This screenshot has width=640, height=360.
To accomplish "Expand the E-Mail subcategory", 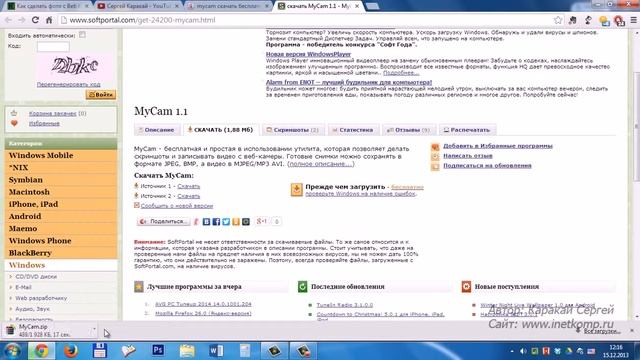I will (x=23, y=287).
